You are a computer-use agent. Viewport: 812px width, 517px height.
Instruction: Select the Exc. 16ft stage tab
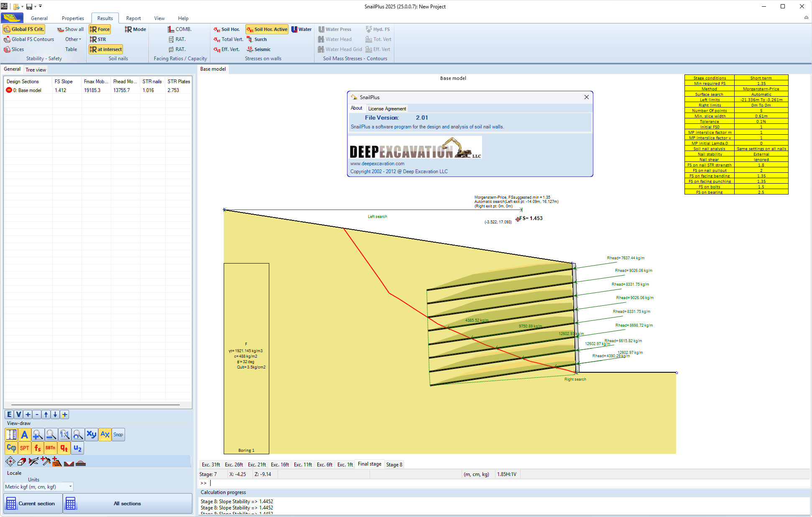280,464
